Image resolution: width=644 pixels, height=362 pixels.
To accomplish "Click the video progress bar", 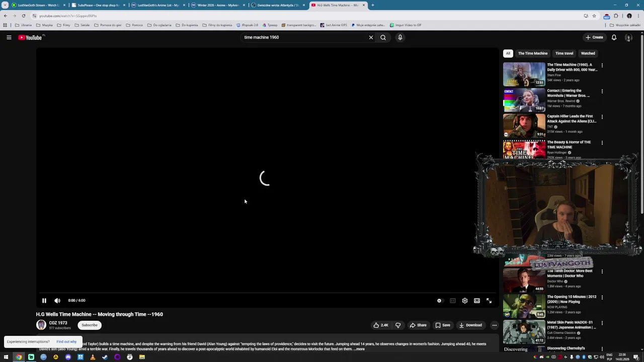I will pos(267,293).
